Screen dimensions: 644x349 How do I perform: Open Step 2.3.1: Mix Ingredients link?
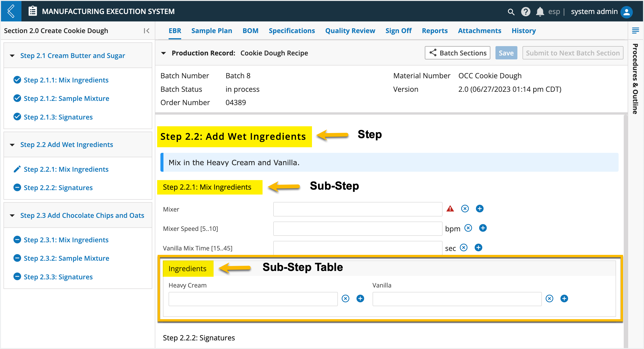click(x=66, y=240)
